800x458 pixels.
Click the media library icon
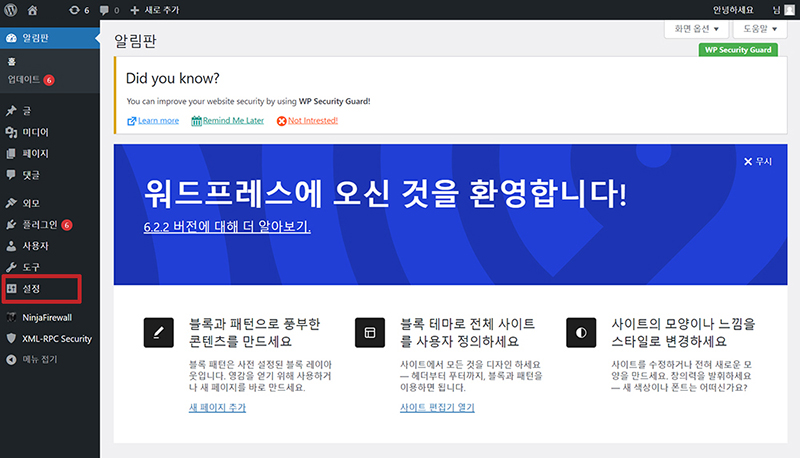tap(11, 132)
